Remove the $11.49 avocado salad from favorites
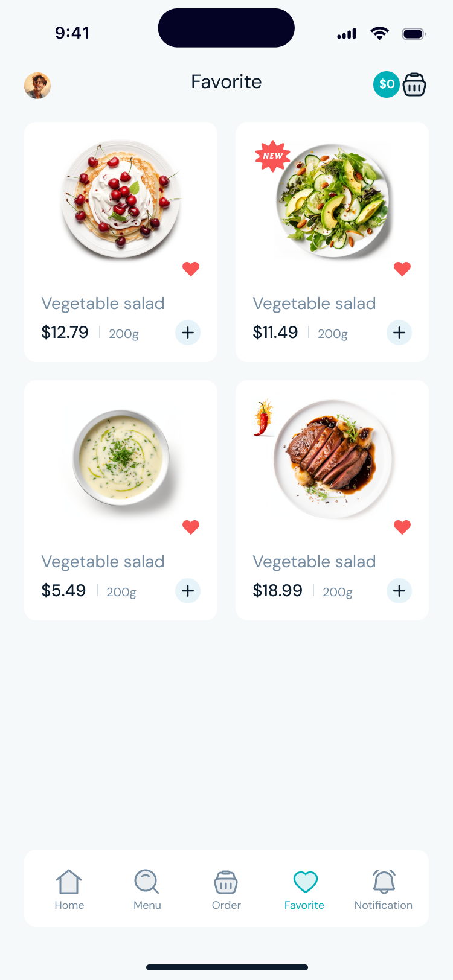This screenshot has height=980, width=453. (402, 269)
